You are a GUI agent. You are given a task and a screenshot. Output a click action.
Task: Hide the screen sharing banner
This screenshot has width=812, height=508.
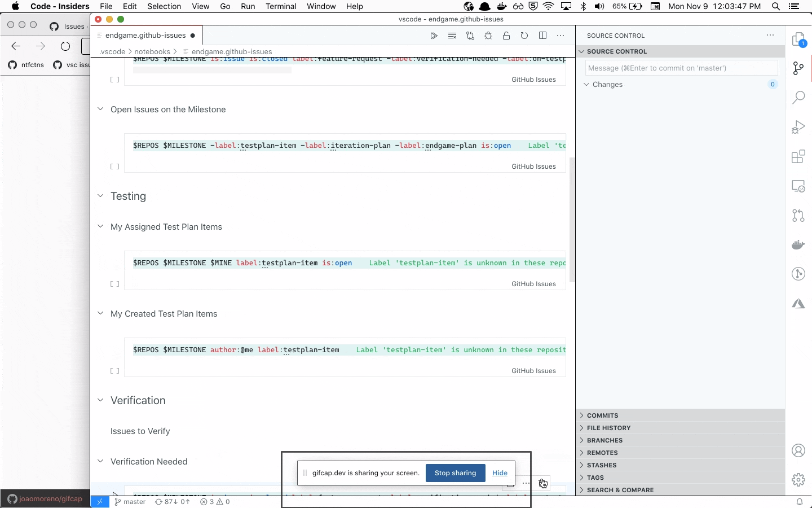(500, 473)
